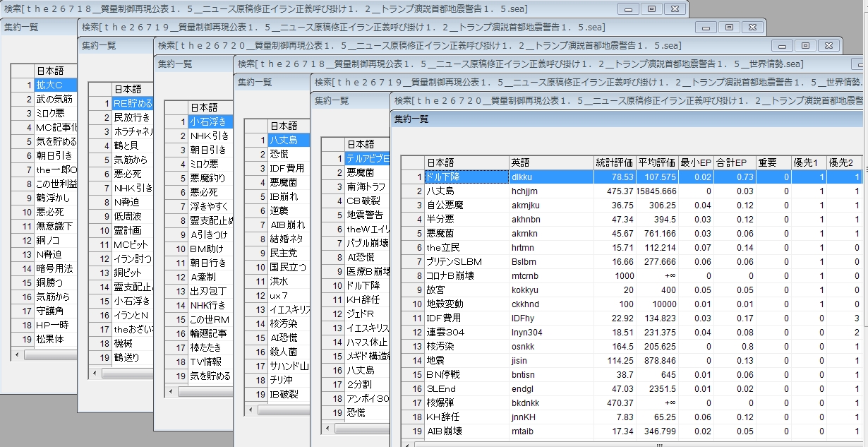Click 民主党 in the fourth window

(x=289, y=253)
